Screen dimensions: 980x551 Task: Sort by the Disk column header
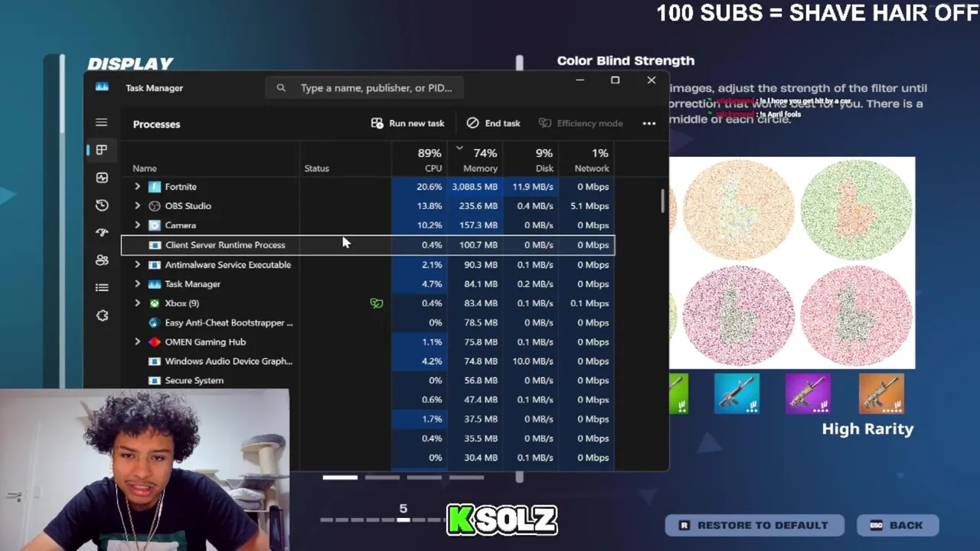pos(531,160)
